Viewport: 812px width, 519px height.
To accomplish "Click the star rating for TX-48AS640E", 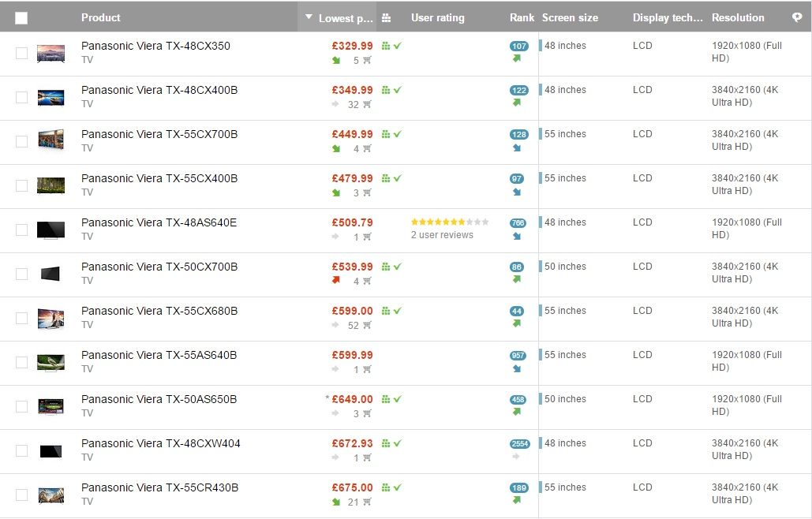I will click(450, 222).
